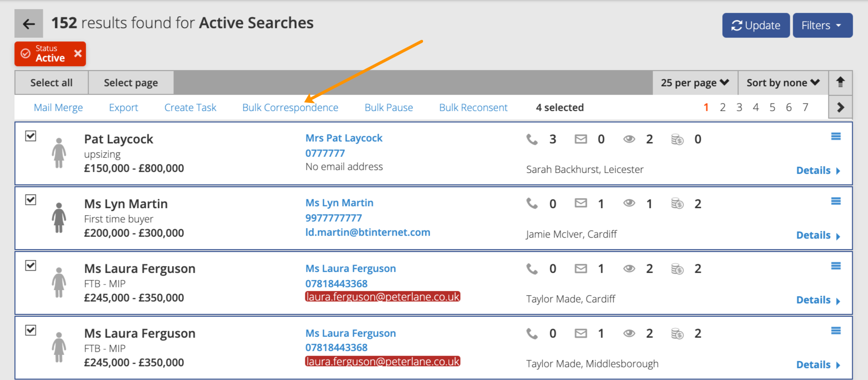
Task: Uncheck Laura Ferguson Cardiff row checkbox
Action: (30, 265)
